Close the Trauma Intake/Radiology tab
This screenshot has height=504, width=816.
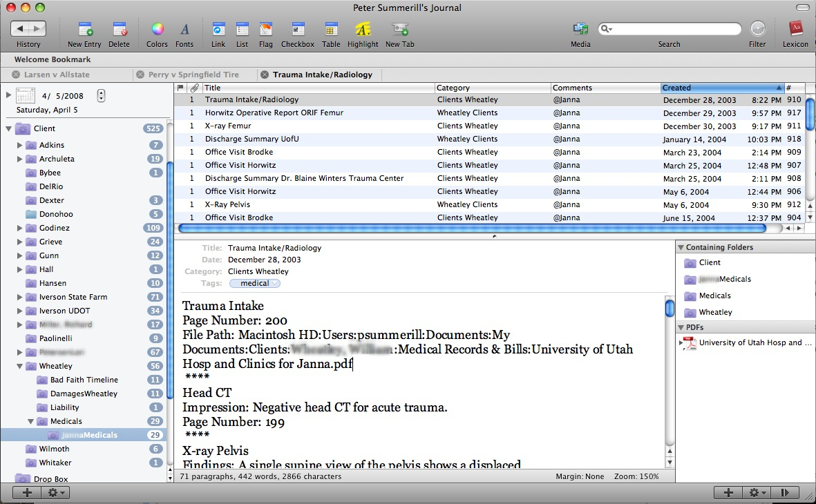[x=265, y=75]
